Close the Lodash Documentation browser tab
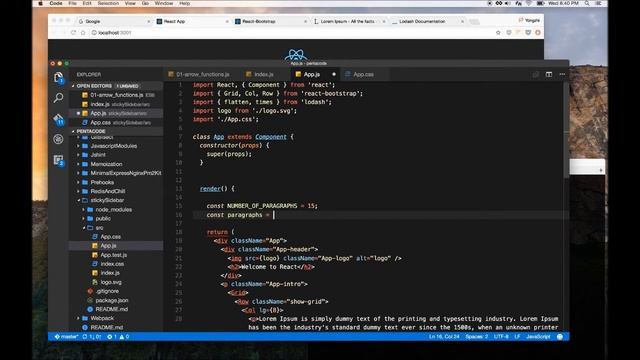 [x=462, y=21]
